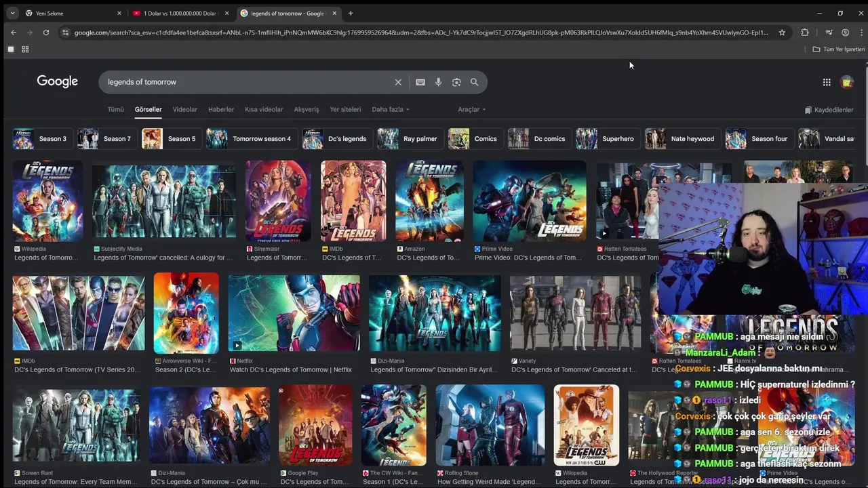This screenshot has height=488, width=868.
Task: Open the Amazon Legends poster thumbnail
Action: tap(430, 201)
